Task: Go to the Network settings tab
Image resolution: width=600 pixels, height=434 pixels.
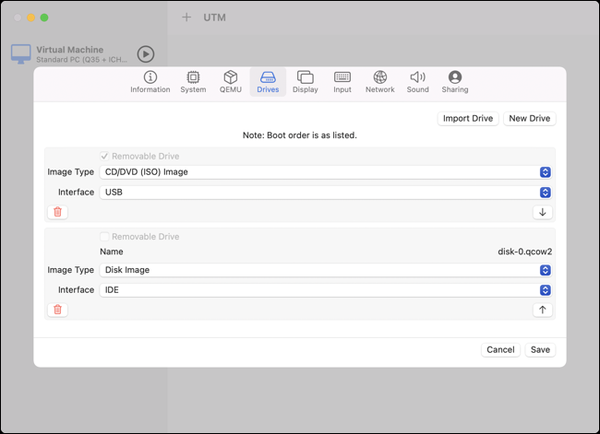Action: (x=379, y=82)
